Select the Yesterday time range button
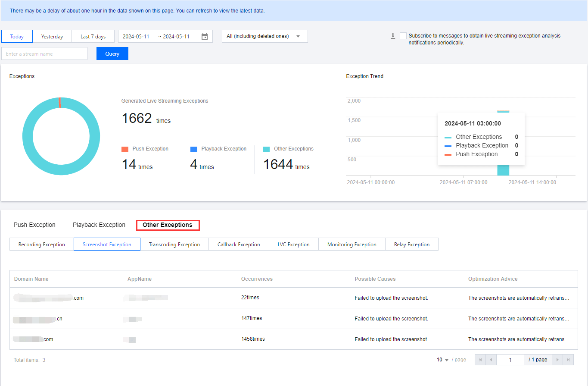This screenshot has width=588, height=386. coord(52,37)
